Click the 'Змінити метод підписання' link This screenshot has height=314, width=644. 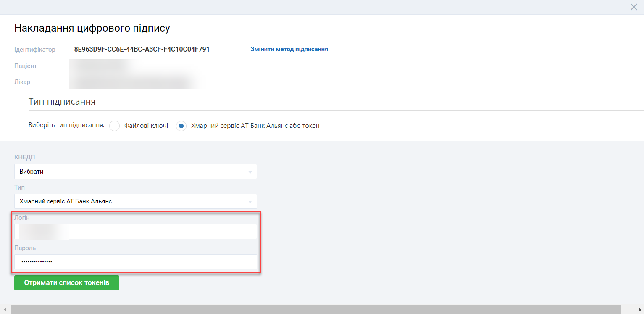(x=289, y=49)
